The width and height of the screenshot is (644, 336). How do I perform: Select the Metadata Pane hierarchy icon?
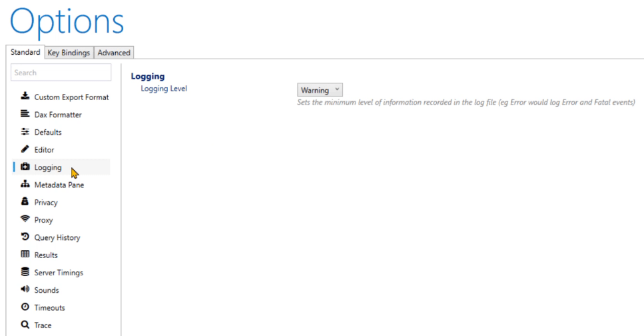(25, 184)
